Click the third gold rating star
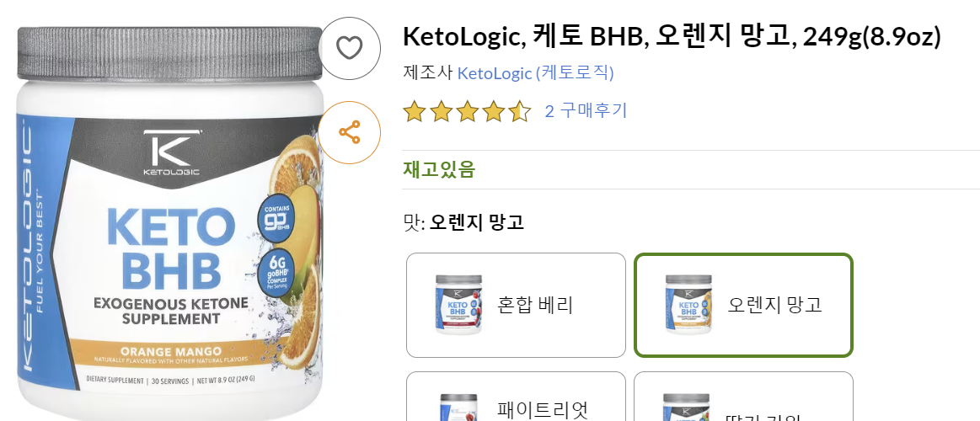The height and width of the screenshot is (421, 980). (x=468, y=111)
